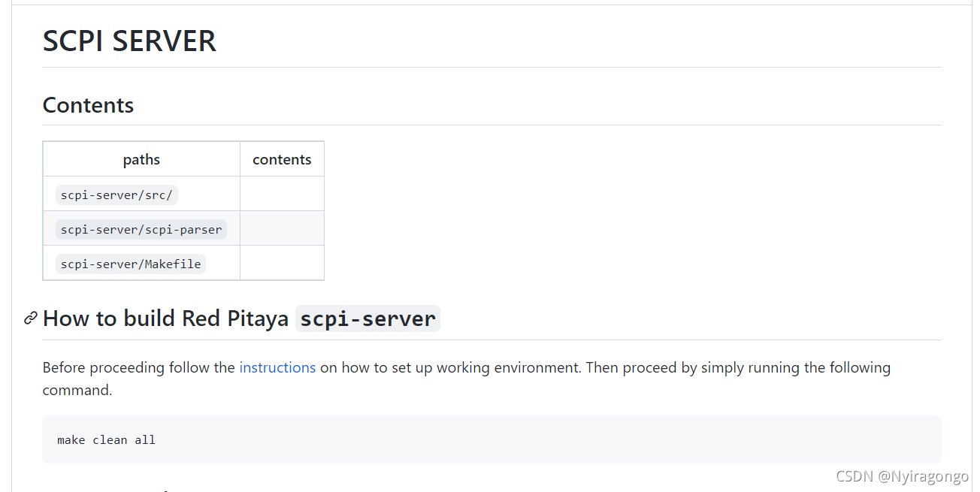
Task: Click the How to build Red Pitaya heading
Action: (x=241, y=318)
